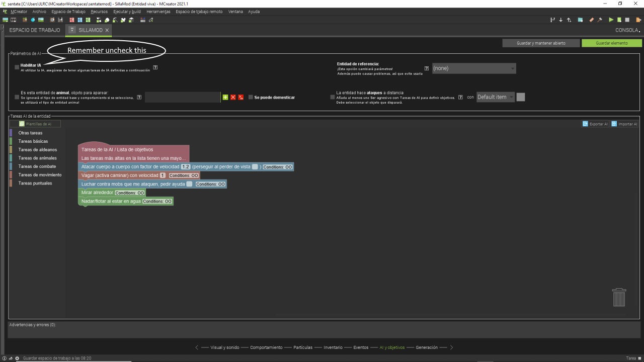The height and width of the screenshot is (362, 644).
Task: Click Guardar elemento button
Action: [612, 43]
